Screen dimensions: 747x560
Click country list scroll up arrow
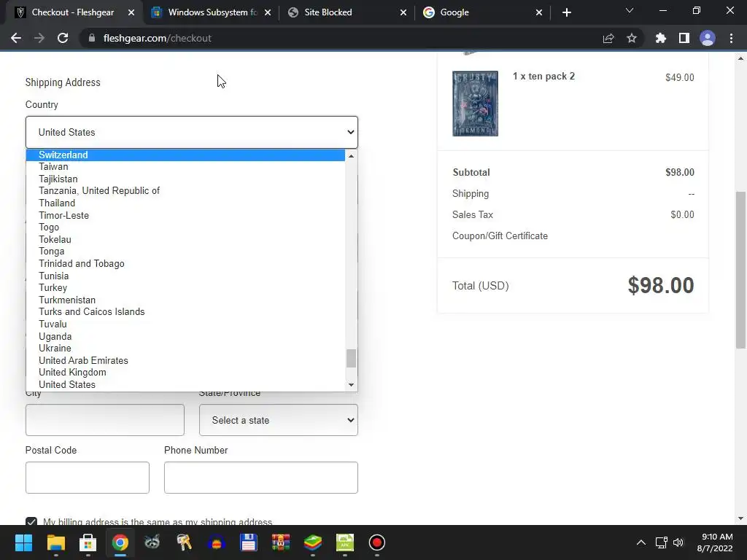pyautogui.click(x=351, y=156)
